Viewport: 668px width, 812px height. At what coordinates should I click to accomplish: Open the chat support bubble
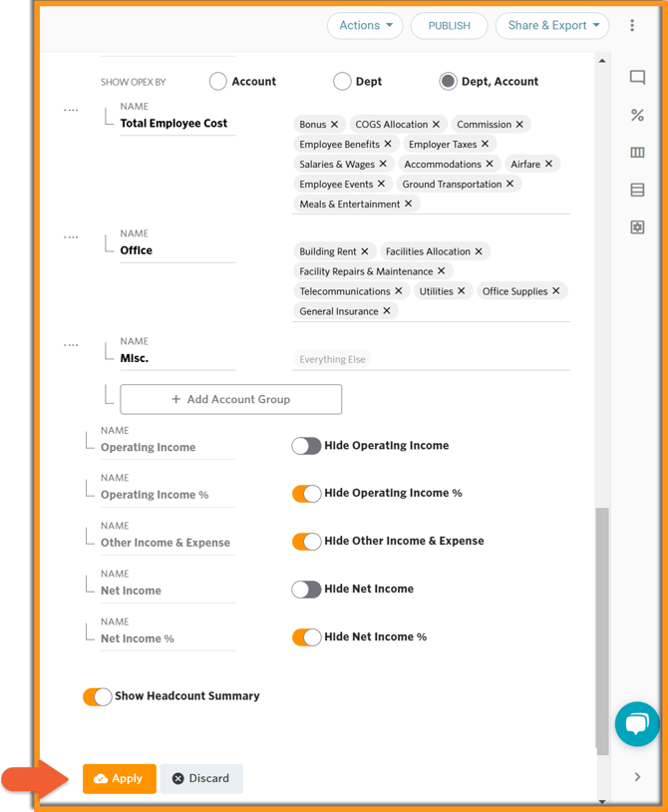tap(637, 724)
